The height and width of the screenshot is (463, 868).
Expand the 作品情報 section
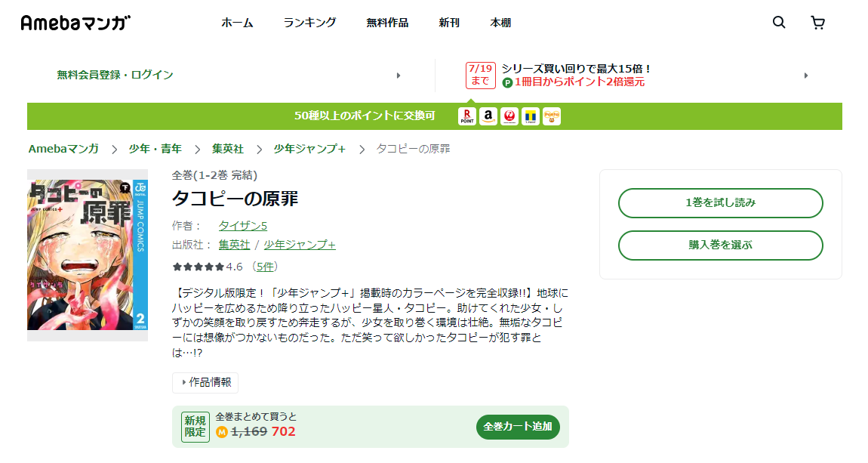click(x=205, y=382)
